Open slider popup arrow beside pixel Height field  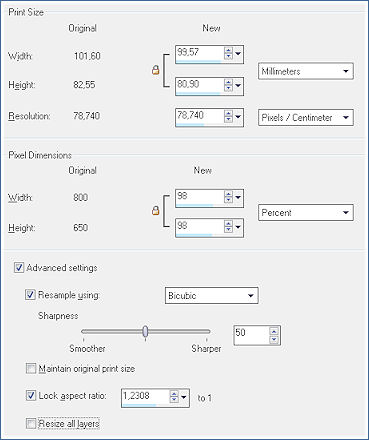point(238,227)
